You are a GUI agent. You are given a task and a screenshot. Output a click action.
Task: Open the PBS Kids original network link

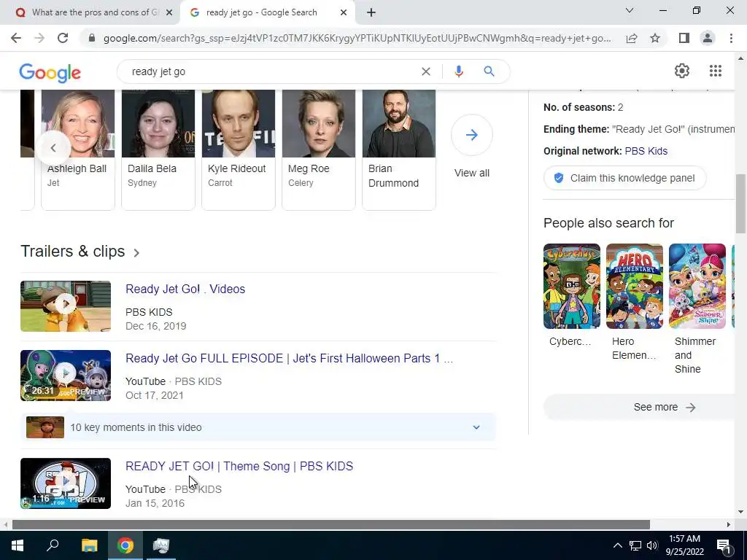click(646, 151)
